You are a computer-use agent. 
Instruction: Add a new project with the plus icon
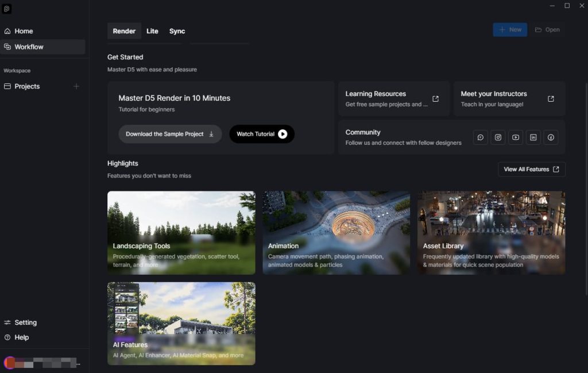pos(76,86)
